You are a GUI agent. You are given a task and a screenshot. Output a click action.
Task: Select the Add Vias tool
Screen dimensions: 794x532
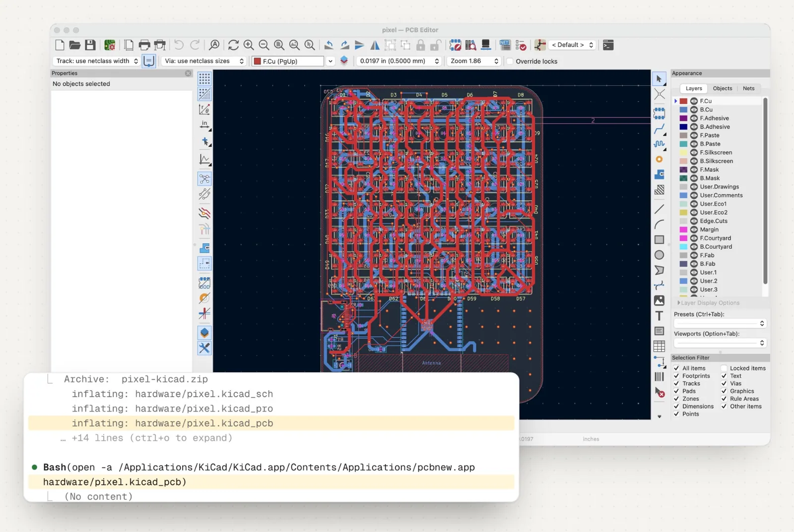659,159
